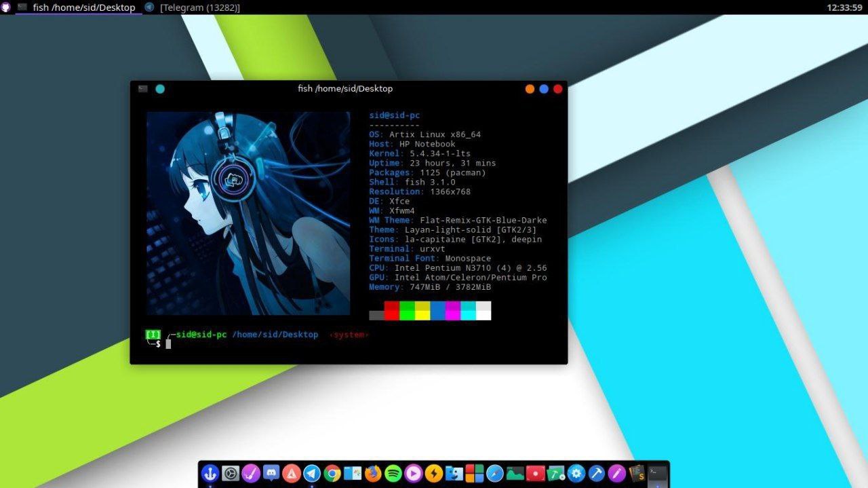
Task: Open the purple pencil editor icon
Action: coord(617,473)
